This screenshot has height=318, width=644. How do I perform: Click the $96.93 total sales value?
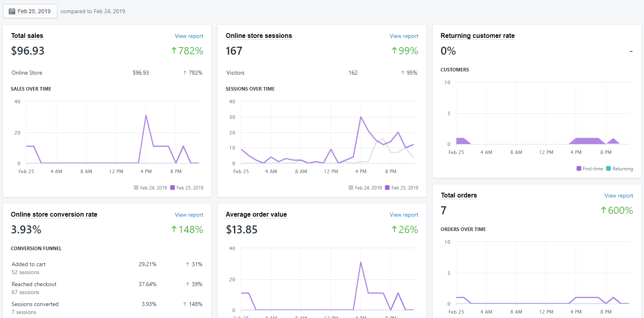coord(28,51)
